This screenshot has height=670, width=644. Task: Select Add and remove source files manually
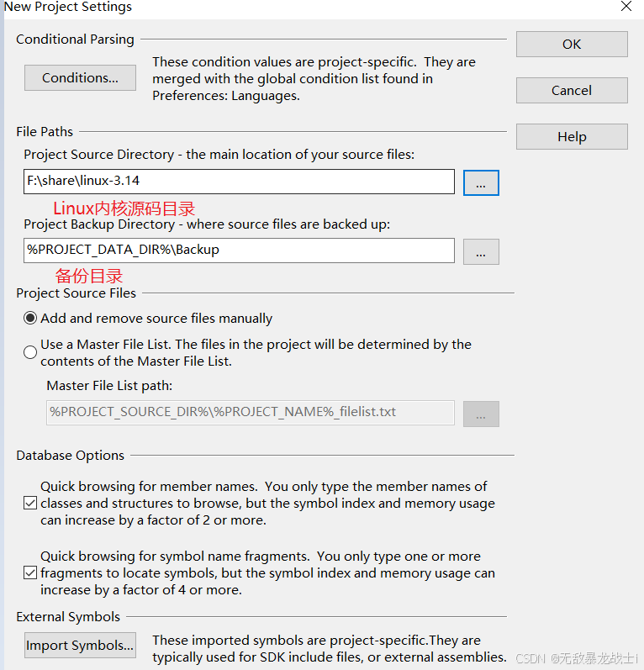(x=30, y=319)
